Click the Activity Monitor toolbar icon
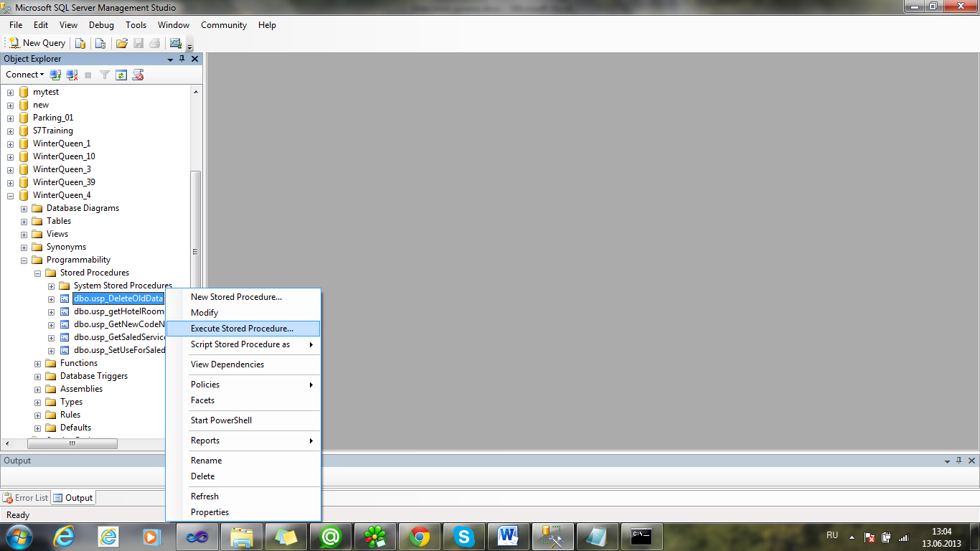Image resolution: width=980 pixels, height=551 pixels. tap(175, 43)
